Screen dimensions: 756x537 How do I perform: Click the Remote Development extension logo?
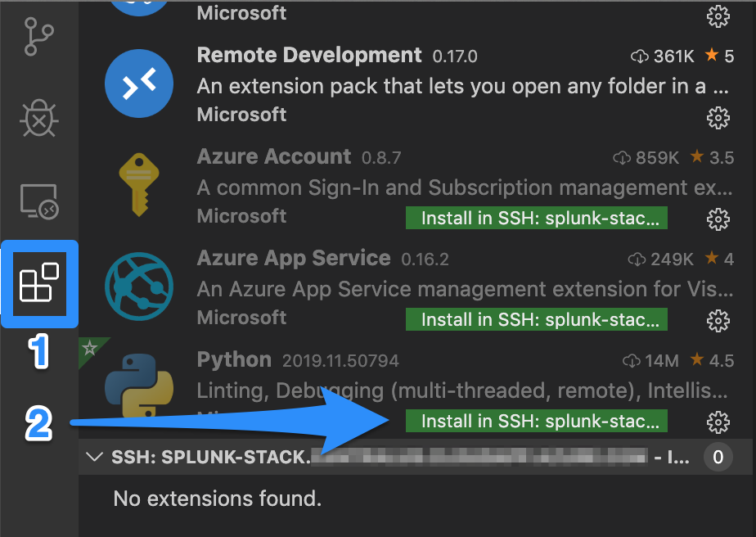139,83
